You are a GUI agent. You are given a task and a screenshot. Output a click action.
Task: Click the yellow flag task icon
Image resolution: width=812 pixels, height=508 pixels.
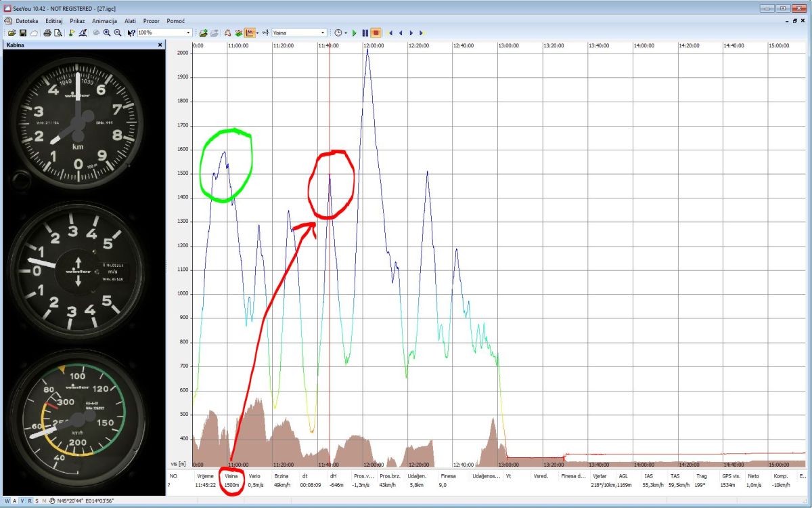(x=71, y=33)
